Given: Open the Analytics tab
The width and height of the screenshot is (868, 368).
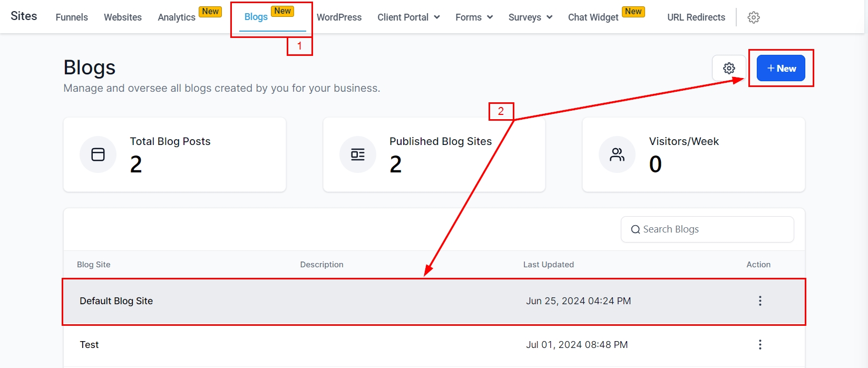Looking at the screenshot, I should pyautogui.click(x=177, y=17).
